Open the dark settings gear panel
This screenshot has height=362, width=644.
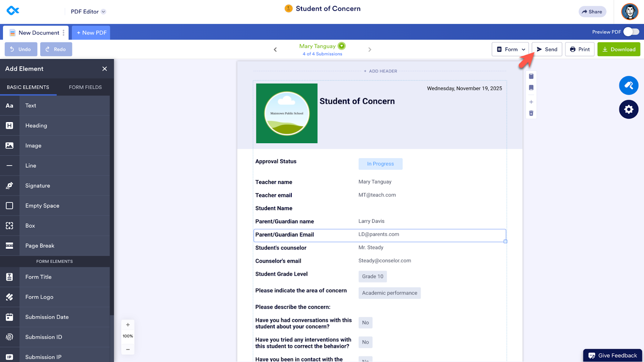pos(629,109)
